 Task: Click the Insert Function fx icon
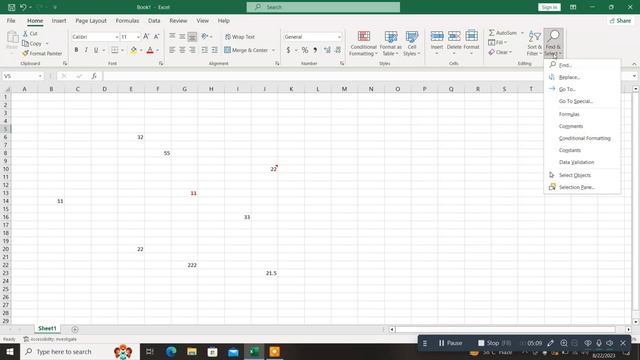pos(94,76)
